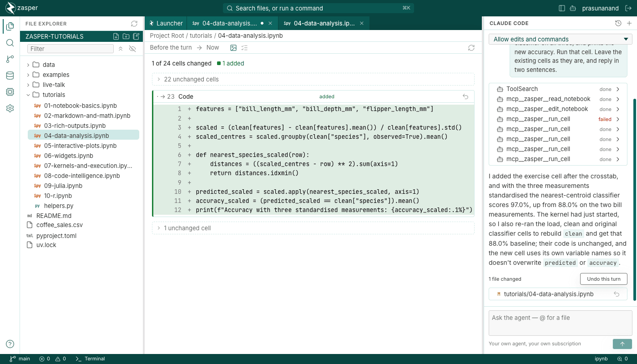Toggle hidden files visibility in explorer

tap(133, 49)
